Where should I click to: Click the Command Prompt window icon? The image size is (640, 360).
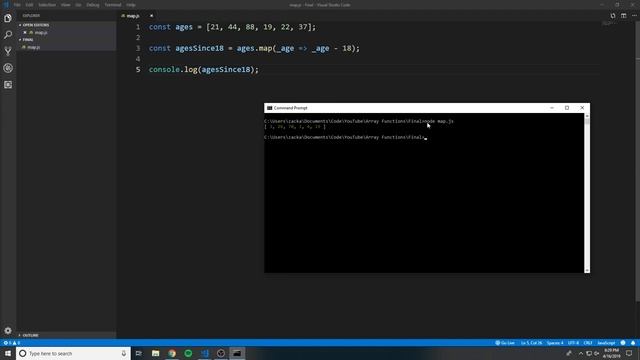point(269,108)
